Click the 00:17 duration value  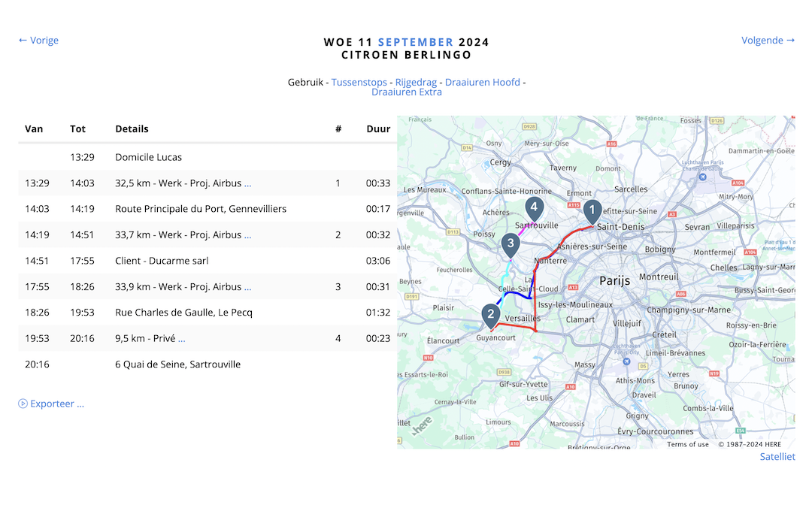(x=378, y=209)
